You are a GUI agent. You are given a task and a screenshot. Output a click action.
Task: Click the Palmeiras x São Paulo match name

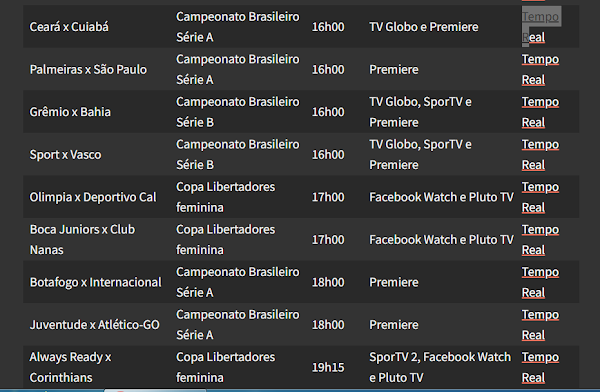88,69
